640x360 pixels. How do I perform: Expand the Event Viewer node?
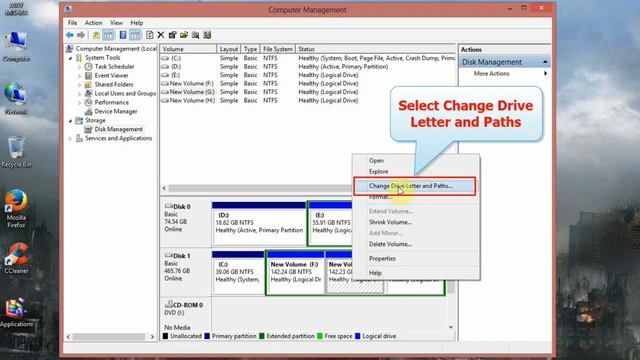point(80,76)
